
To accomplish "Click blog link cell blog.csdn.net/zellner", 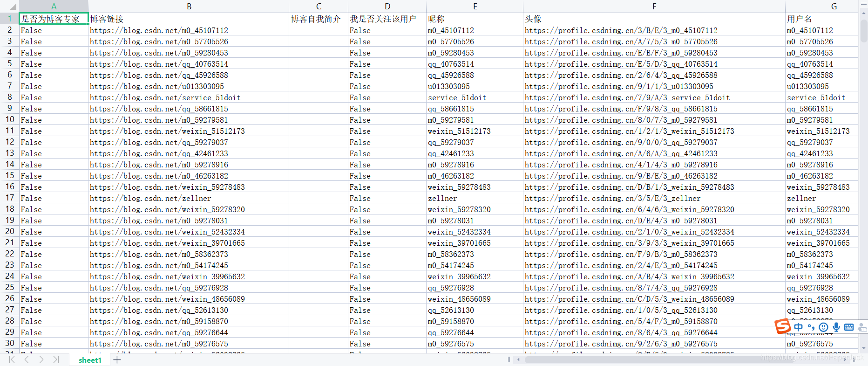I will [189, 198].
